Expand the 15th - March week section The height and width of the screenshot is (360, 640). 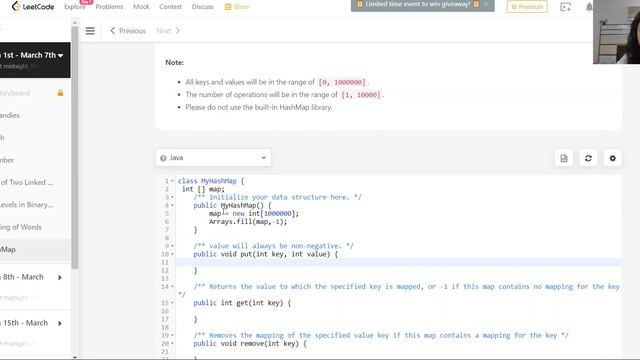tap(60, 323)
